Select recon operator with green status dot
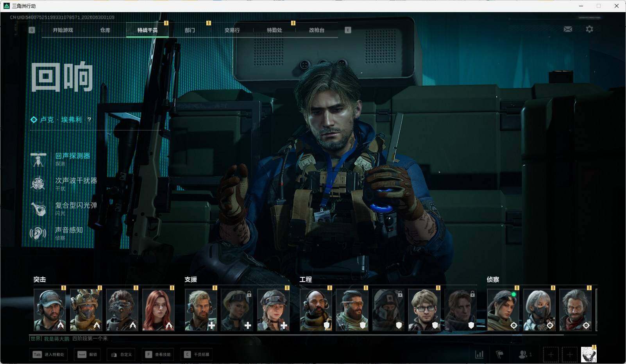This screenshot has height=364, width=626. pyautogui.click(x=503, y=310)
